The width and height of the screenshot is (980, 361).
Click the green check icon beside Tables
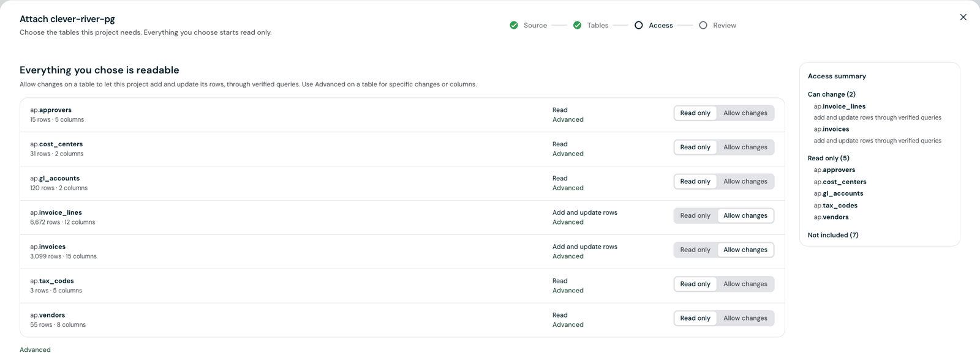pos(577,25)
